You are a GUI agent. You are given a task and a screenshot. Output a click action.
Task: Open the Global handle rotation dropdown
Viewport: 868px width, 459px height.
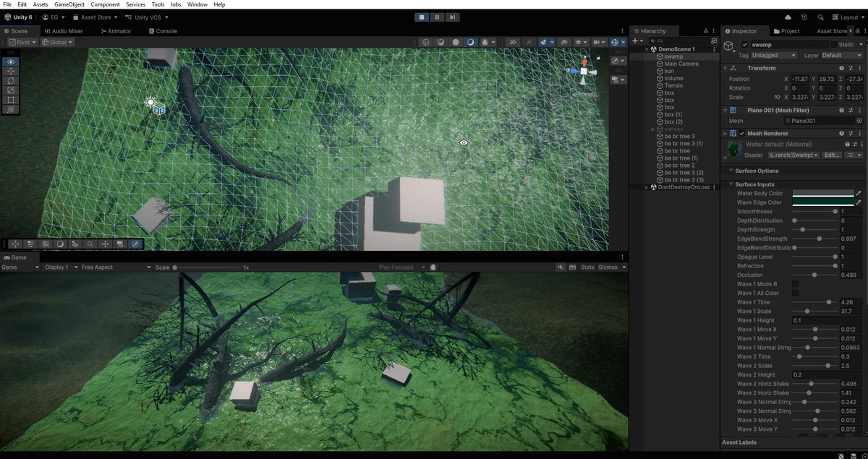[x=57, y=42]
